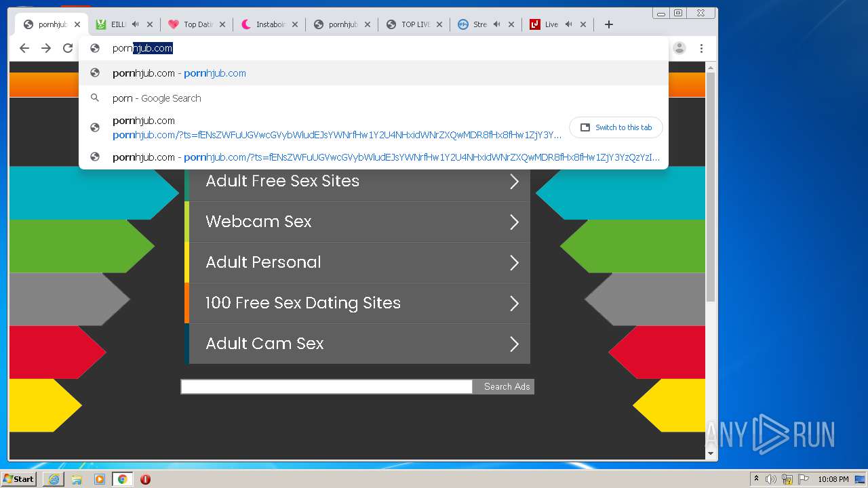Show hidden system tray icons

pos(756,479)
